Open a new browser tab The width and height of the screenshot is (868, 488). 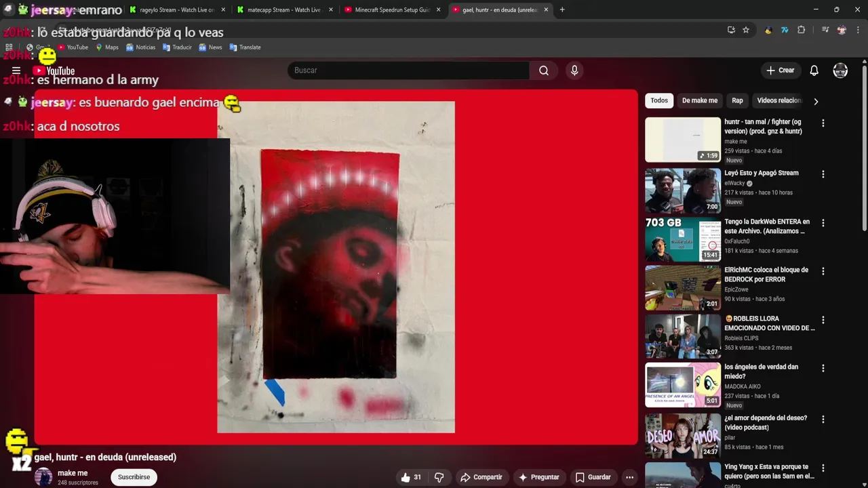[x=561, y=9]
